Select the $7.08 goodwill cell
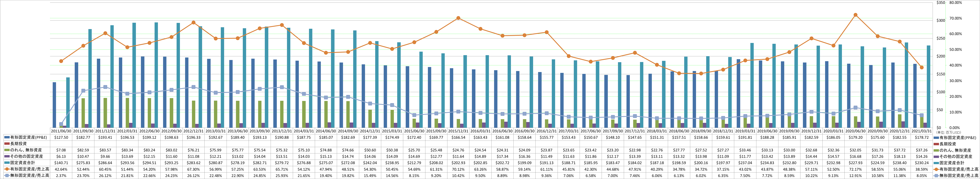The image size is (980, 179). [61, 150]
